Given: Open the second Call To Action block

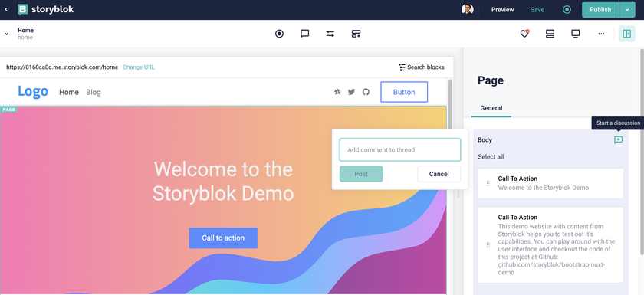Looking at the screenshot, I should click(550, 245).
